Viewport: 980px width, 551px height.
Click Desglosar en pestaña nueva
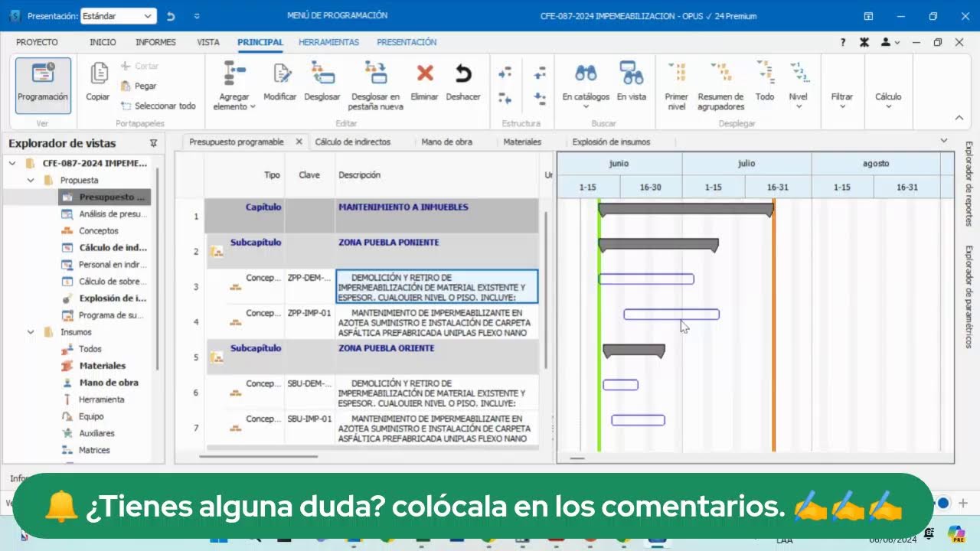(374, 86)
